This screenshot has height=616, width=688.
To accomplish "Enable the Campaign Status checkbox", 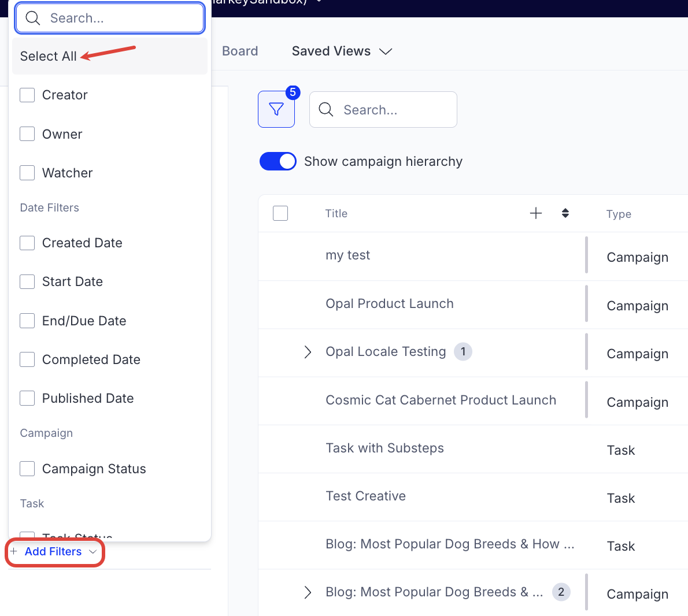I will pyautogui.click(x=27, y=469).
